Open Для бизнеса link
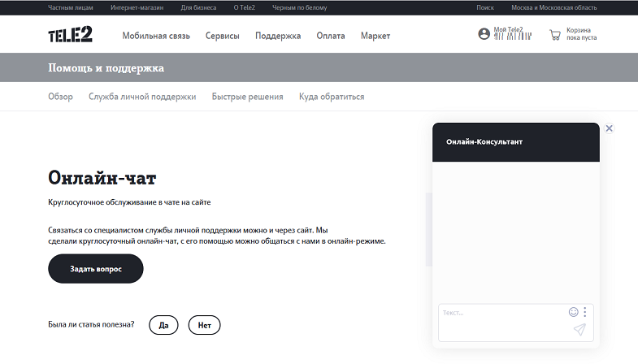 click(198, 7)
